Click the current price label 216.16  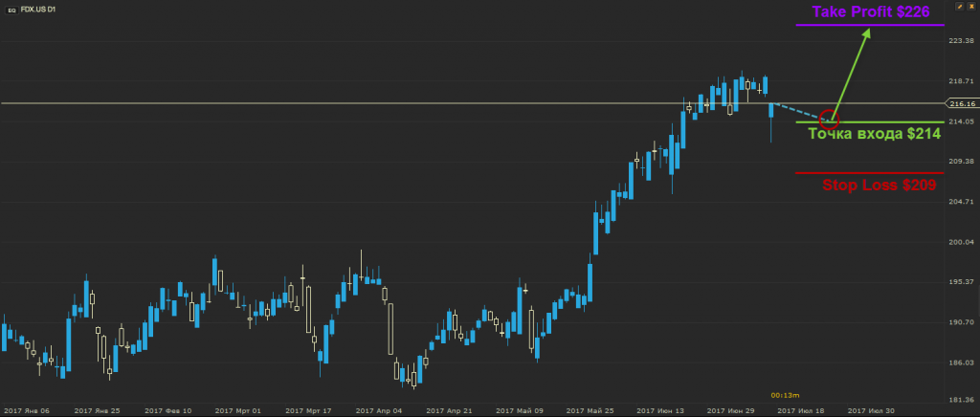coord(961,103)
